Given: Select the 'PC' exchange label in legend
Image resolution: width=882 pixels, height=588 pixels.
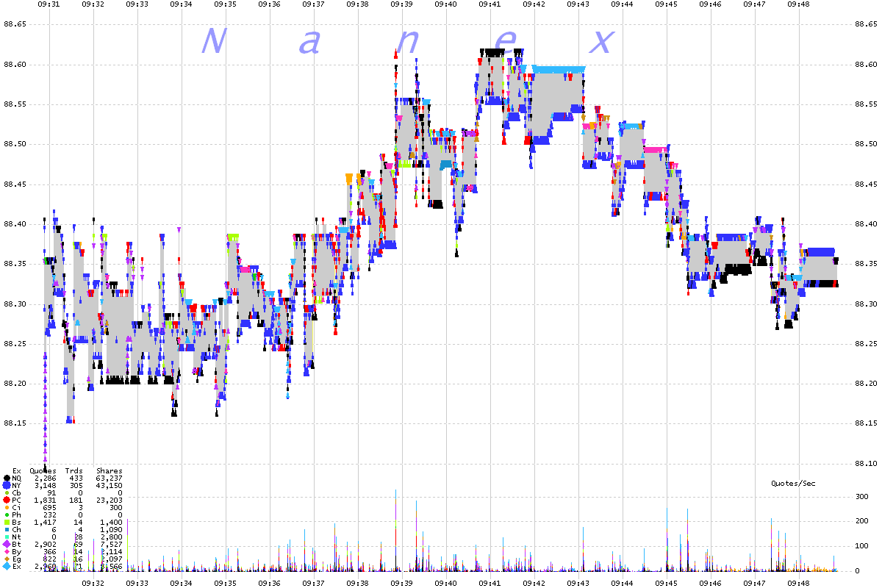Looking at the screenshot, I should coord(17,500).
